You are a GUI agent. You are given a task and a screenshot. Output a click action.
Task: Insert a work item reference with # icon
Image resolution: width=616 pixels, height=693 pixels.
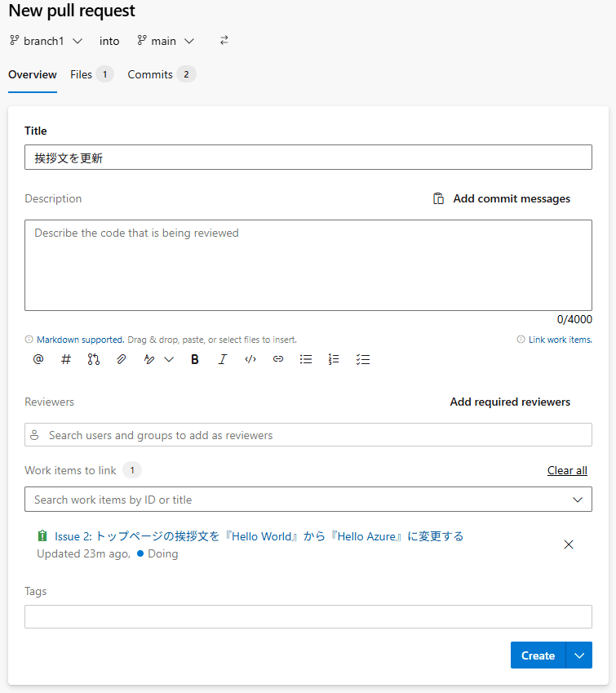[66, 359]
